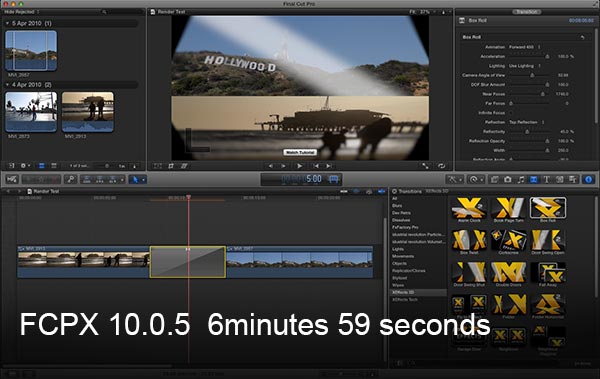Select the transform tool under viewer
600x379 pixels.
[x=158, y=166]
